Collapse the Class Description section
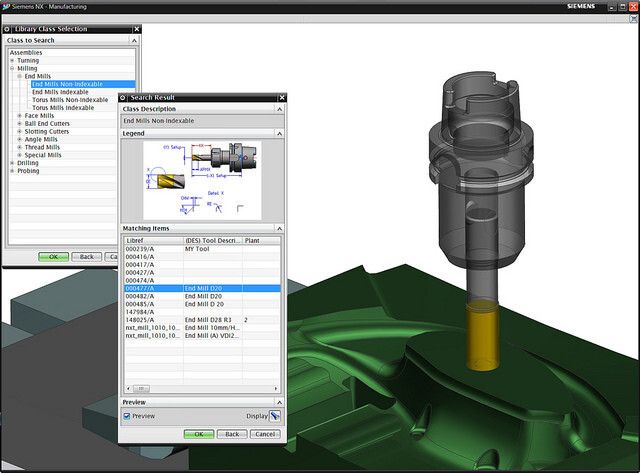 coord(281,109)
